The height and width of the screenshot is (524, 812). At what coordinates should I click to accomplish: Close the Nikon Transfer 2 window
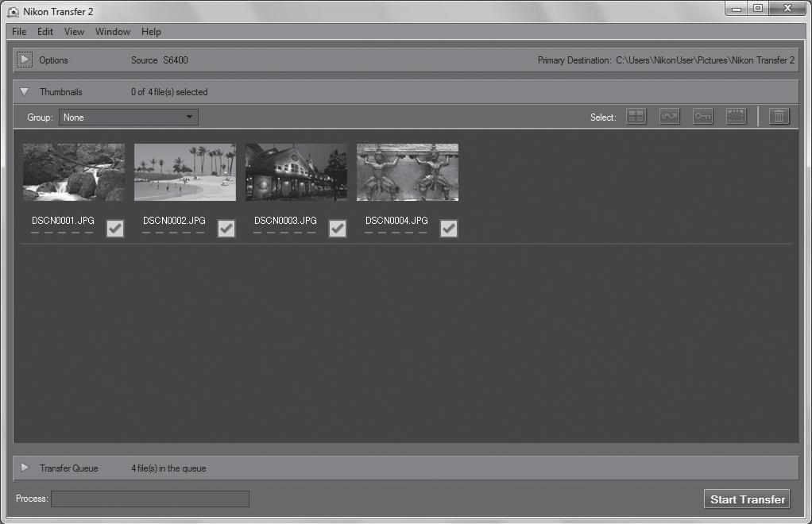(788, 8)
